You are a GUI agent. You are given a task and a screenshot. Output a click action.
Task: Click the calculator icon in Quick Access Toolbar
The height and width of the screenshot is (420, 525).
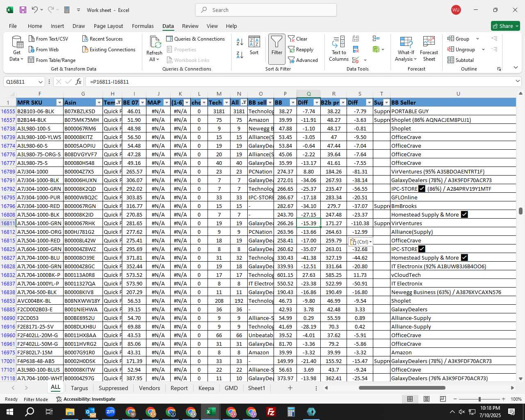click(67, 10)
